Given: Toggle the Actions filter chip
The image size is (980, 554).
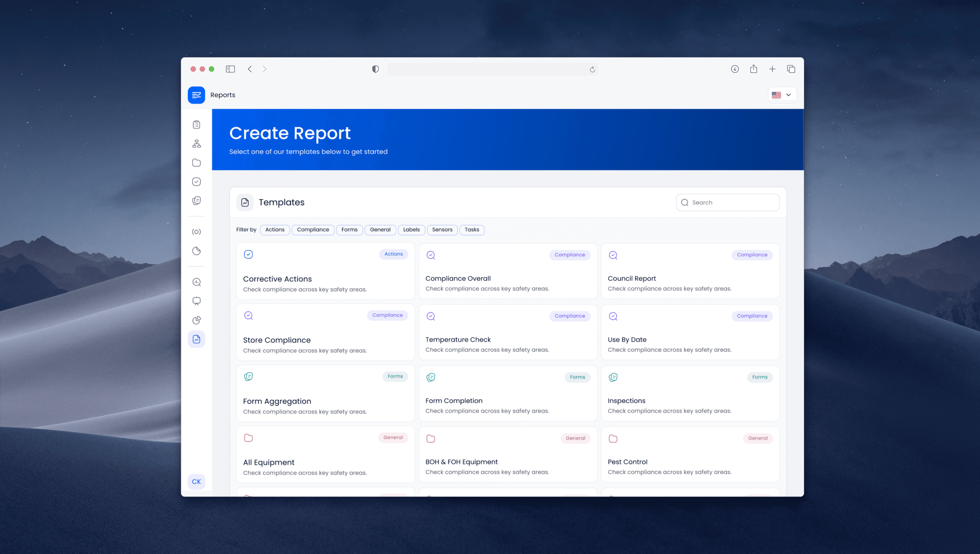Looking at the screenshot, I should pyautogui.click(x=274, y=229).
